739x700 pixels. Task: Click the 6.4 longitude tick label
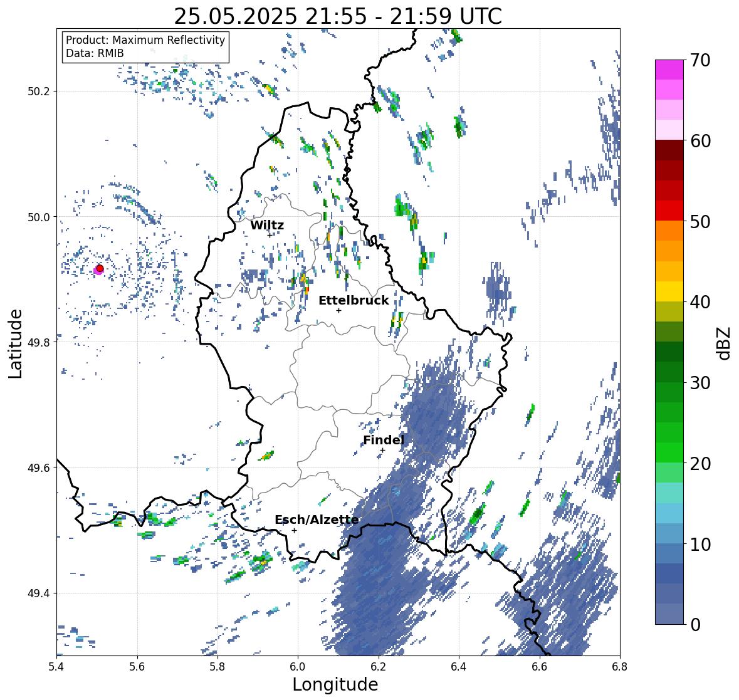(459, 666)
